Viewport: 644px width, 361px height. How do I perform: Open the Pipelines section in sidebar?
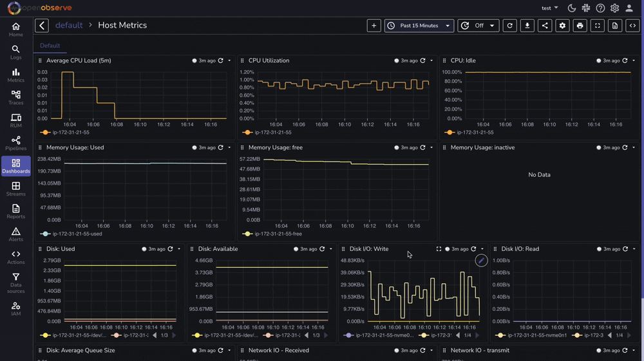15,143
